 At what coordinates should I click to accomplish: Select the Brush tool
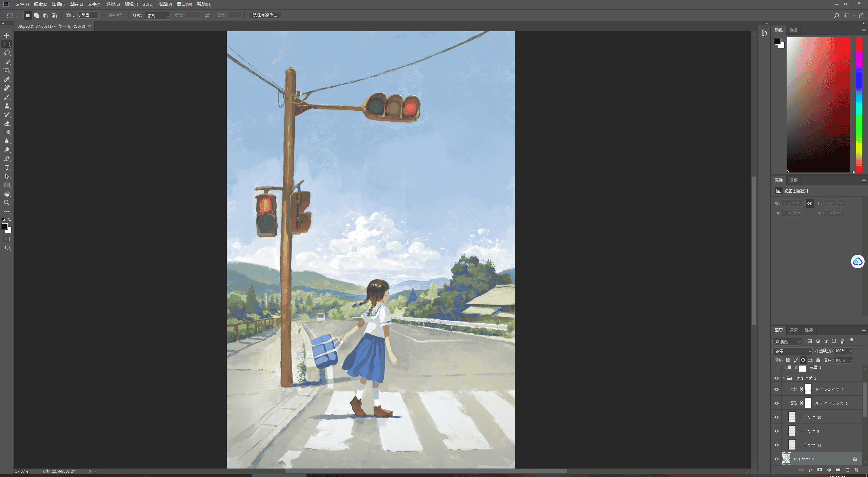point(7,97)
